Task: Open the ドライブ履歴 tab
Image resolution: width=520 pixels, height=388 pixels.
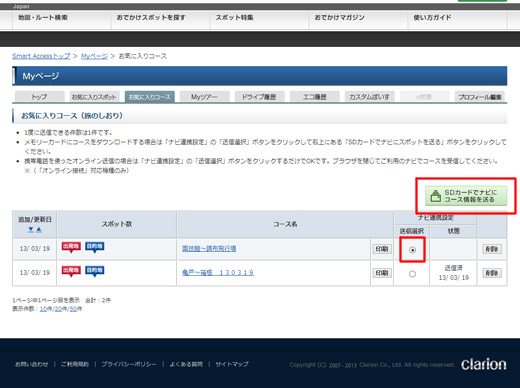Action: (x=259, y=97)
